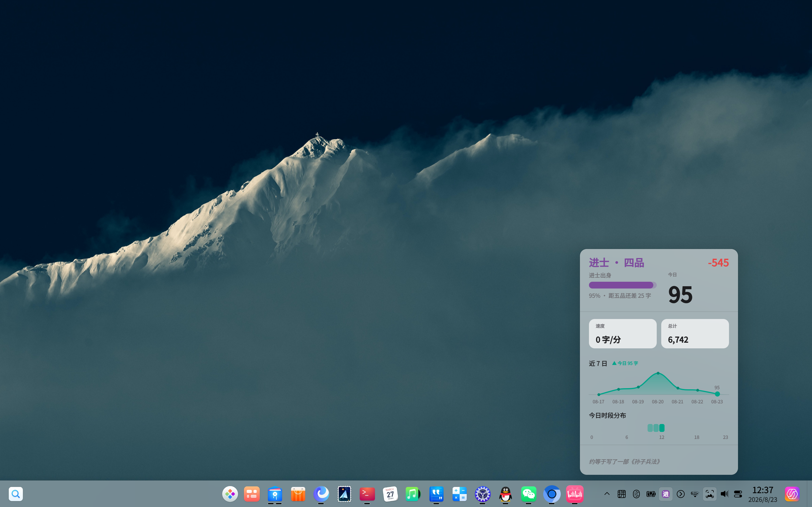Launch the red terminal app

click(x=367, y=494)
